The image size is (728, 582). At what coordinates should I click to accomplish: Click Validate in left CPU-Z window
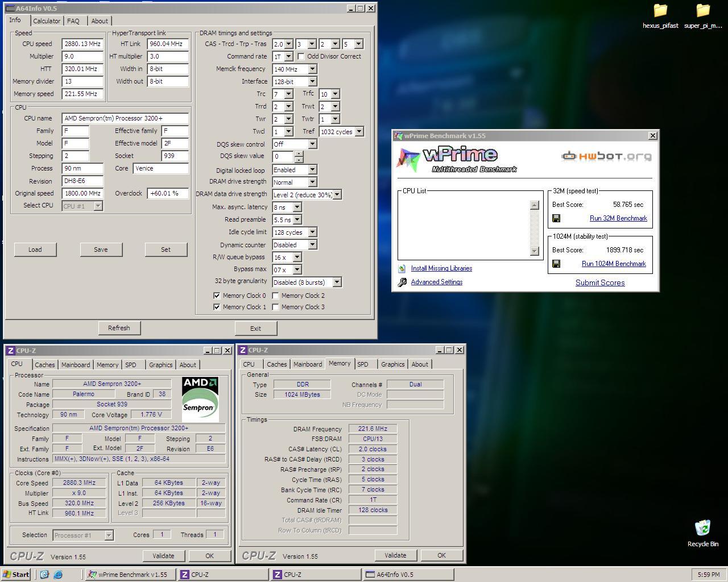point(163,556)
